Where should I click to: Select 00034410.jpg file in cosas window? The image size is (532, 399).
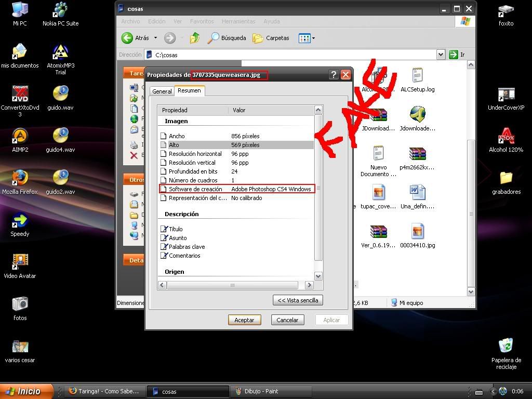coord(417,236)
